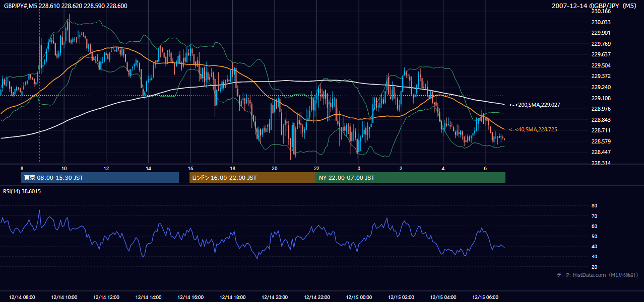
Task: Click the RSI 20 level label
Action: 594,267
